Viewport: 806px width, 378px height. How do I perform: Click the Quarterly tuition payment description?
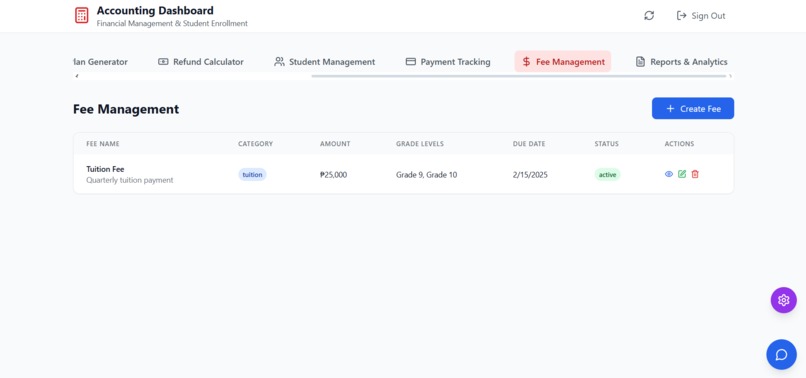coord(130,181)
